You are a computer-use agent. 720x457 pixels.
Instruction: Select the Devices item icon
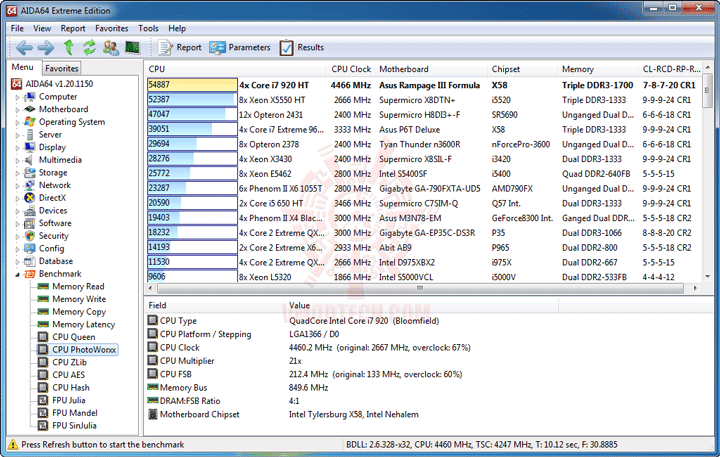30,211
